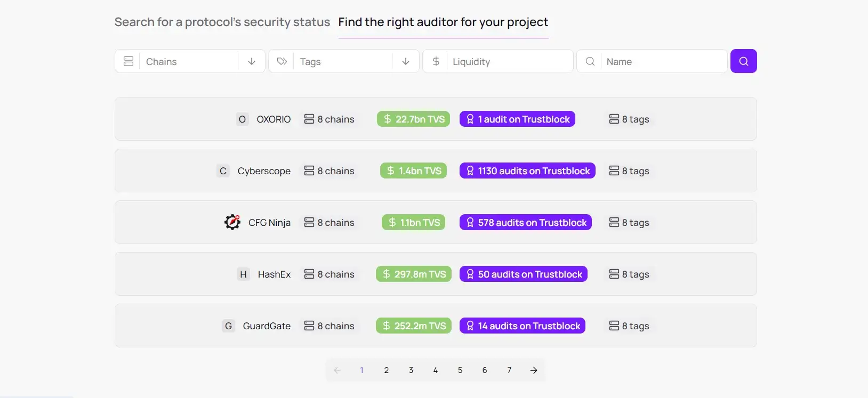Image resolution: width=868 pixels, height=398 pixels.
Task: Switch to Search for a protocol's security status tab
Action: (x=222, y=22)
